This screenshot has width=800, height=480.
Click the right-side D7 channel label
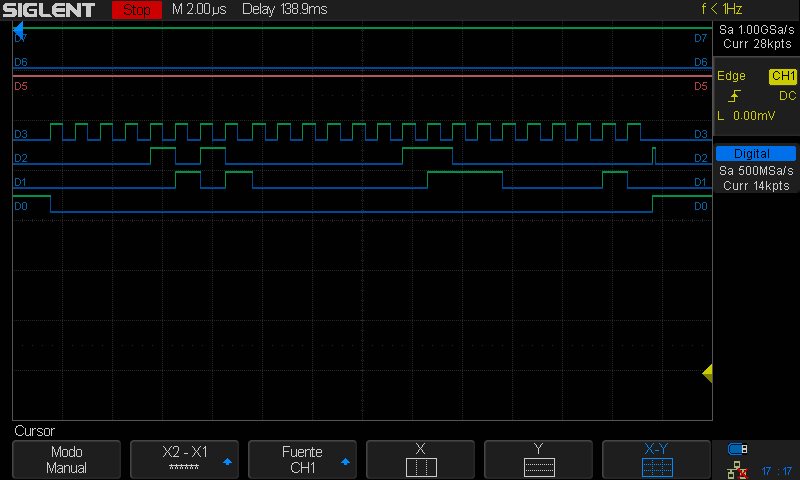click(701, 38)
